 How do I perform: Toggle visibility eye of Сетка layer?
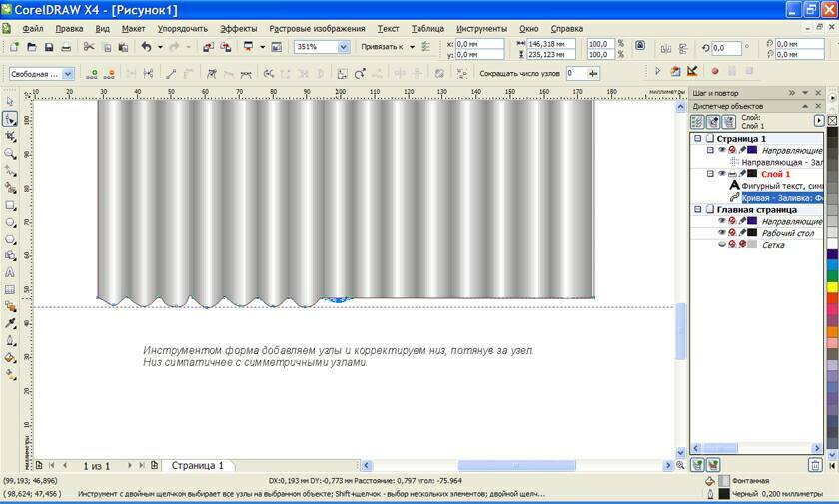click(721, 245)
